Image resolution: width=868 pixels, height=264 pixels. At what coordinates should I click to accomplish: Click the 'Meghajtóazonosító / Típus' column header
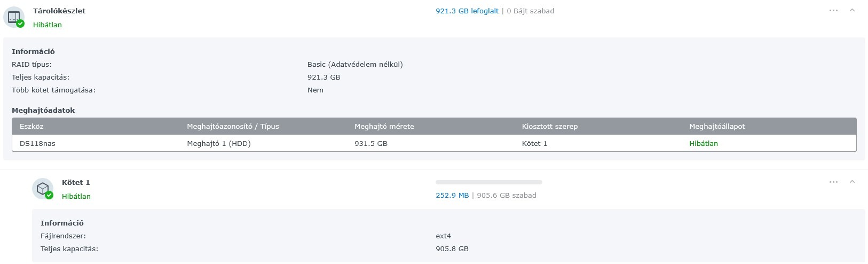pos(233,127)
